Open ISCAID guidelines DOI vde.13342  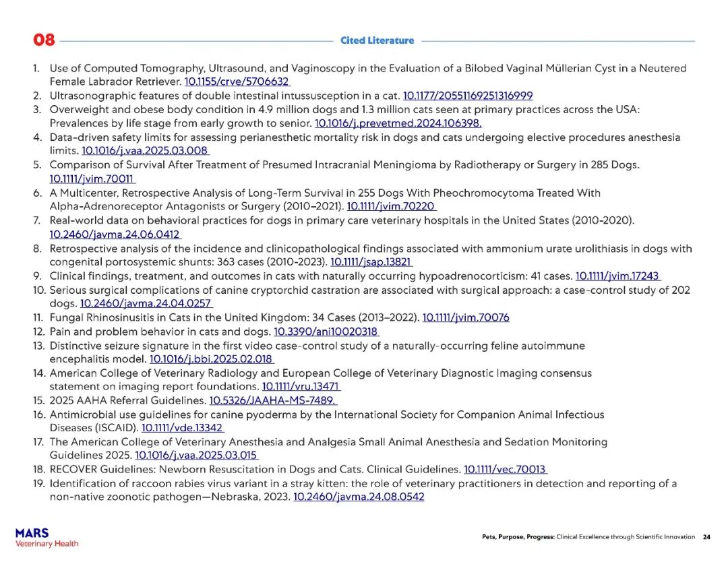pos(182,428)
